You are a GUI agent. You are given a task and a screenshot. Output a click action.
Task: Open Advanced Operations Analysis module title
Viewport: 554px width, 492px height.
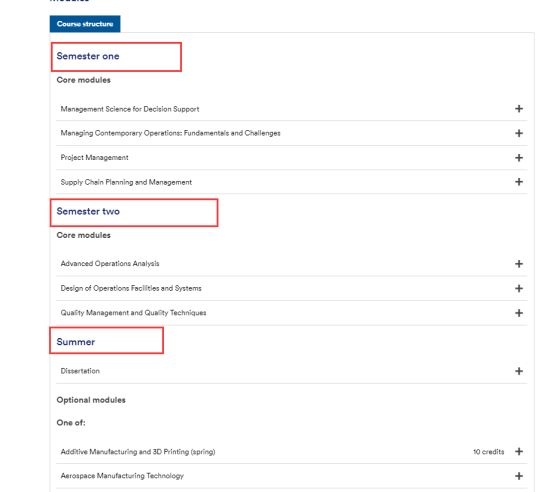tap(110, 263)
